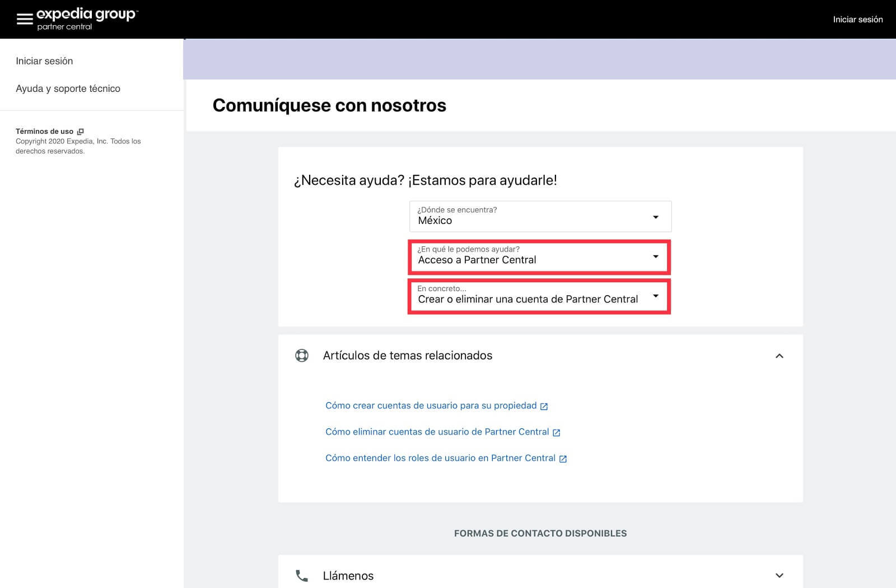Image resolution: width=896 pixels, height=588 pixels.
Task: Click the 'Copyright 2020 Expedia, Inc.' text
Action: (62, 142)
